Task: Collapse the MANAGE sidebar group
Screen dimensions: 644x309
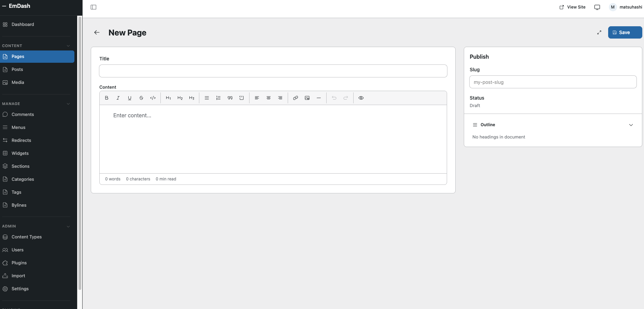Action: pyautogui.click(x=68, y=104)
